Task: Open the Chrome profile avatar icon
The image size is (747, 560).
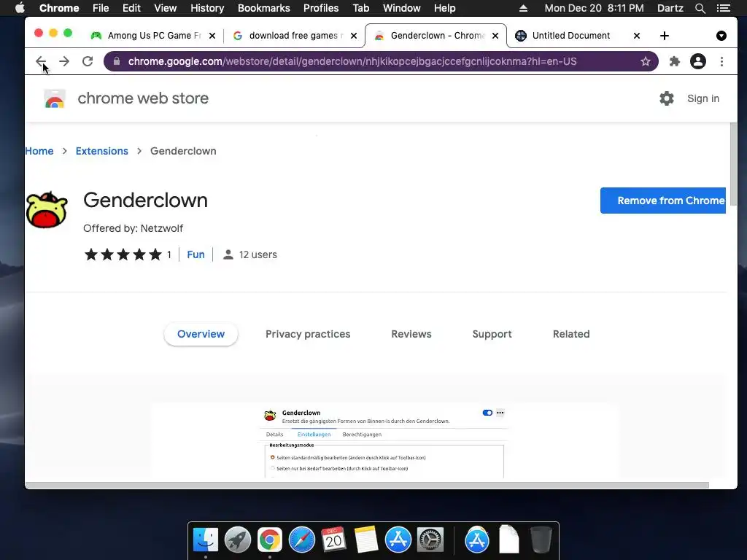Action: 698,61
